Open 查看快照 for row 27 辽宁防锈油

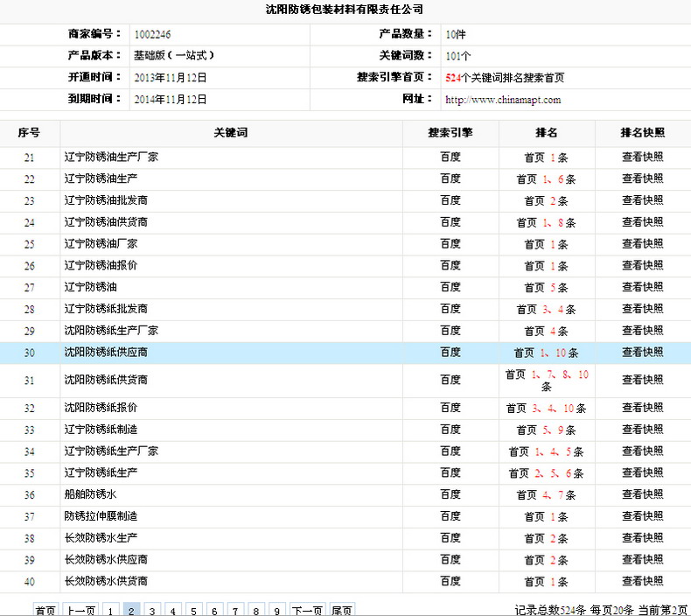coord(643,287)
